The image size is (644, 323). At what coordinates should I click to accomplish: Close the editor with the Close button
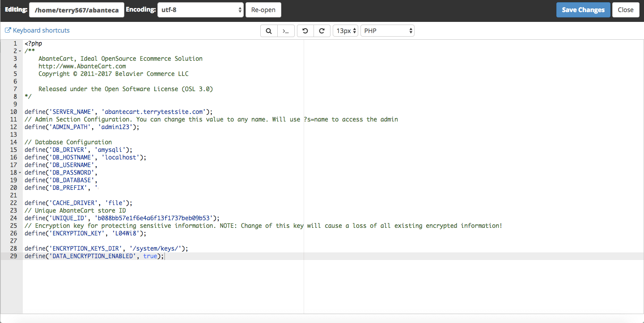[626, 10]
